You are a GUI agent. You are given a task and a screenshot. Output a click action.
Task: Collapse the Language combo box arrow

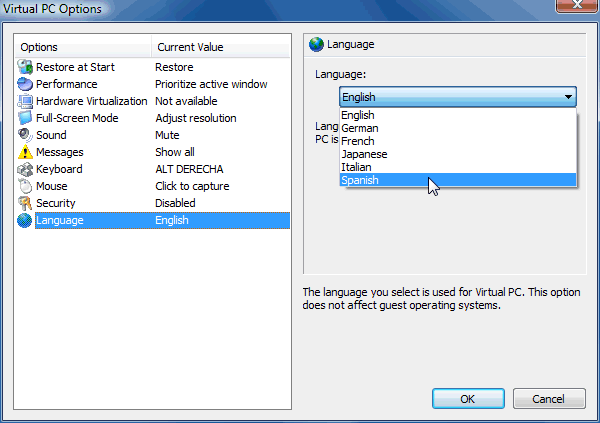click(x=568, y=97)
